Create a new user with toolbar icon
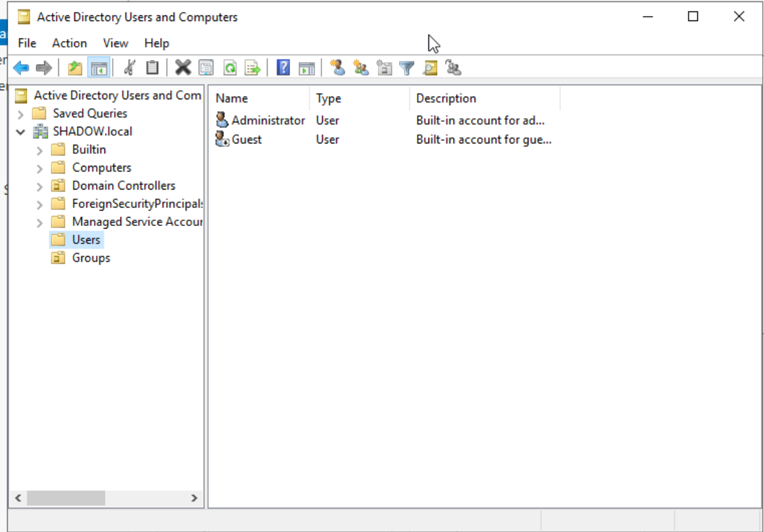Viewport: 764px width, 532px height. coord(337,68)
